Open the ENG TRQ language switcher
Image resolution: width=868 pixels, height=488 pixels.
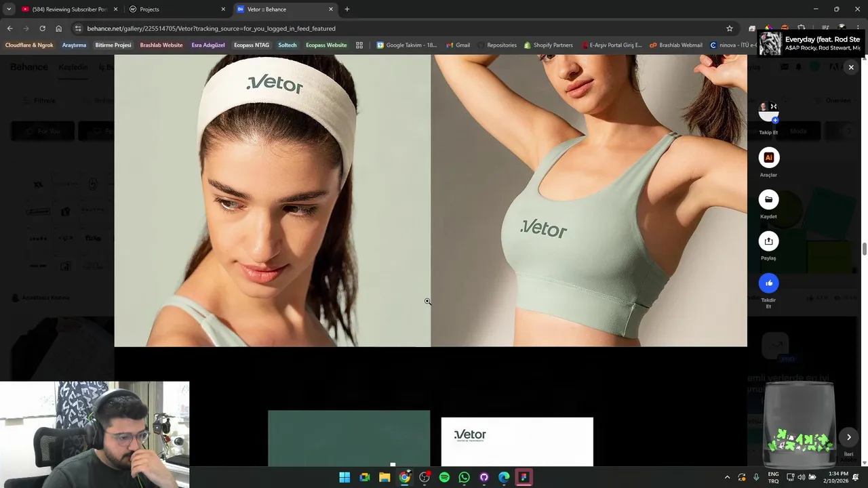[773, 477]
